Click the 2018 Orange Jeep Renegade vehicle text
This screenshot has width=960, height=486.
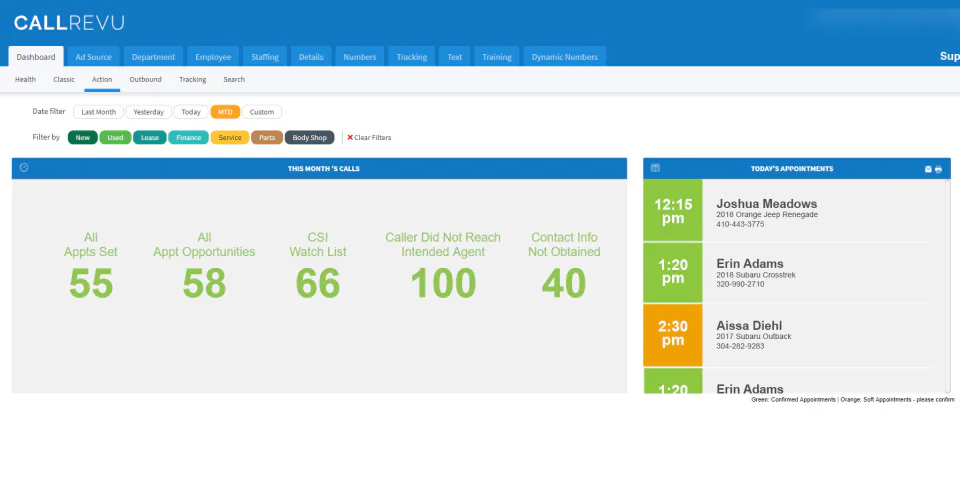(767, 215)
